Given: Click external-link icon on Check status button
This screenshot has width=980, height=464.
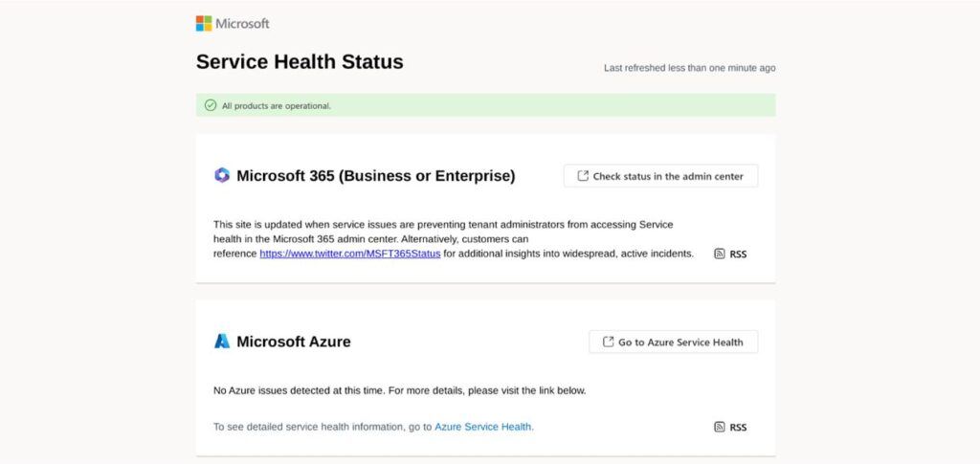Looking at the screenshot, I should tap(583, 176).
